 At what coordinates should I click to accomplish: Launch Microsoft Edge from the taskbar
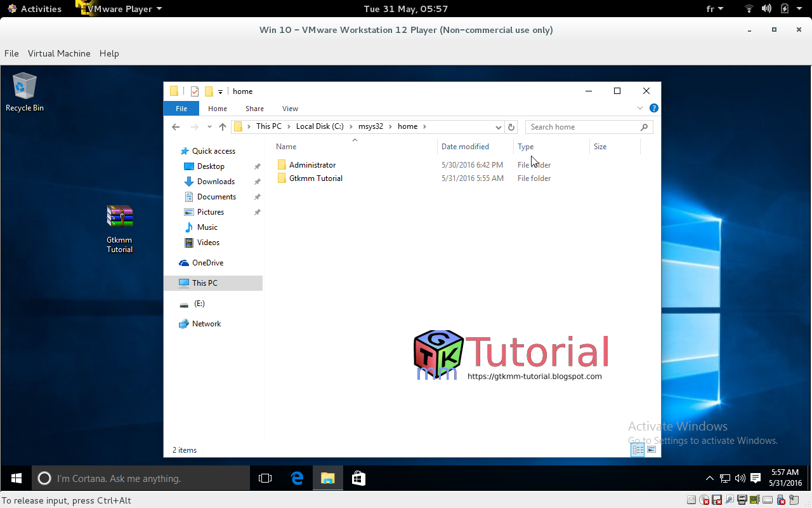click(297, 478)
